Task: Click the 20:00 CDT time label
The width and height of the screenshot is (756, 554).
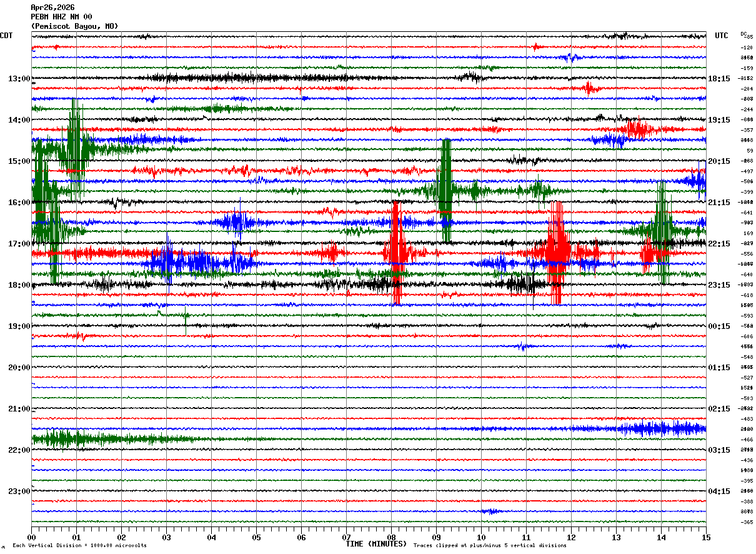Action: click(x=19, y=368)
